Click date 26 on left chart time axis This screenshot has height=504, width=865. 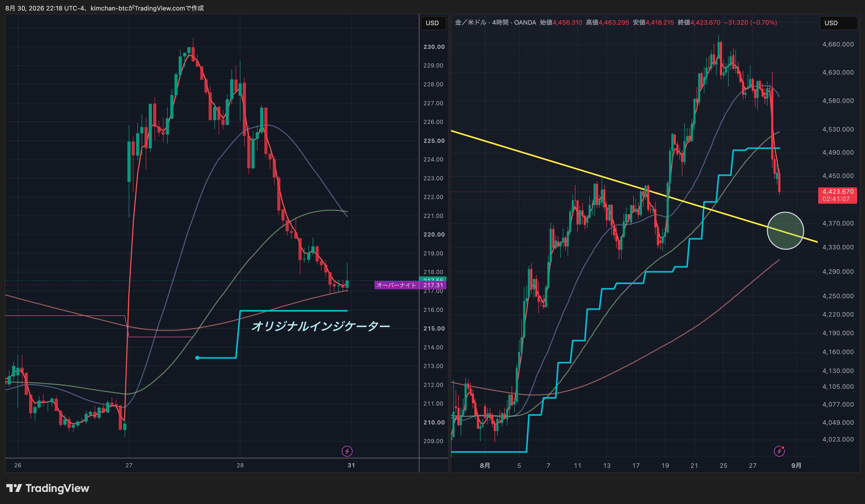point(18,465)
